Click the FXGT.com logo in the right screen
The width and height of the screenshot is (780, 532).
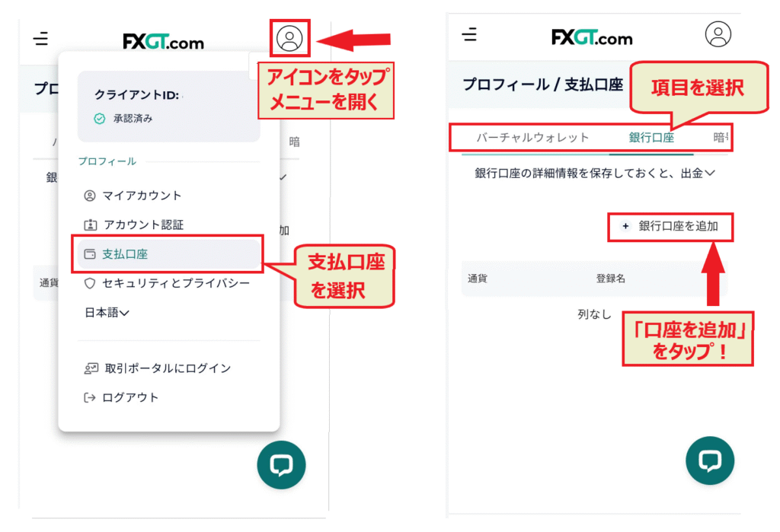pyautogui.click(x=592, y=37)
